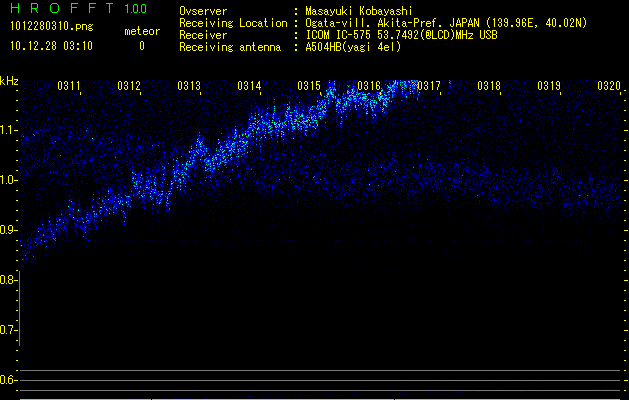Click the 0320 time marker
Screen dimensions: 629x400
(609, 86)
